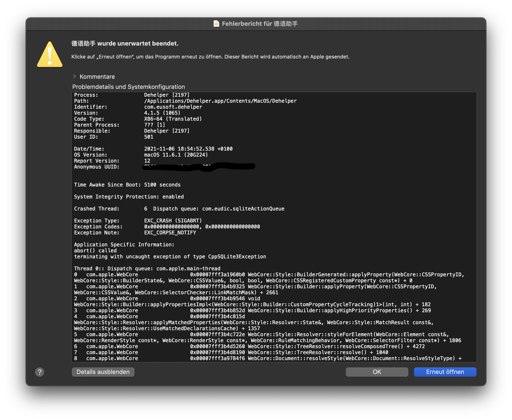Click the Version 4.1.5 (1065) line
Screen dimensions: 512x420
127,113
